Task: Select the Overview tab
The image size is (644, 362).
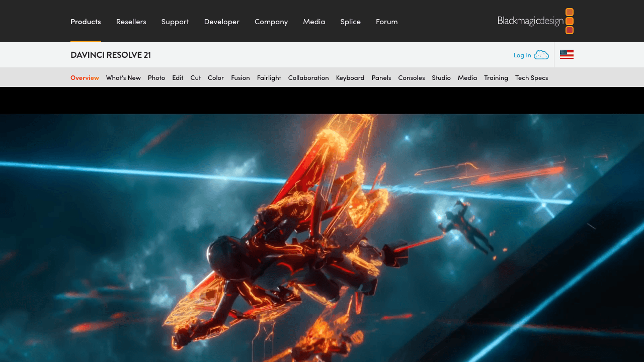Action: [x=85, y=78]
